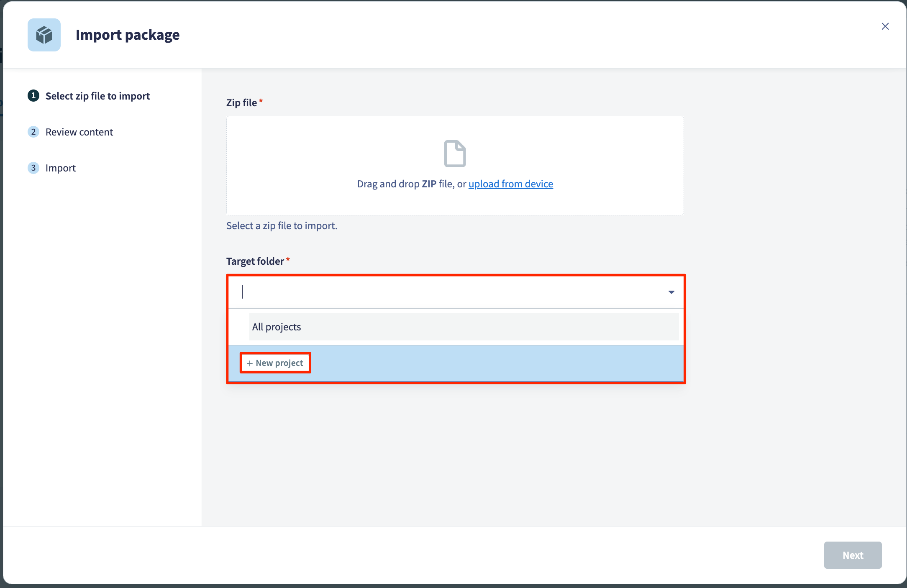Screen dimensions: 907x588
Task: Click the Next button
Action: 853,555
